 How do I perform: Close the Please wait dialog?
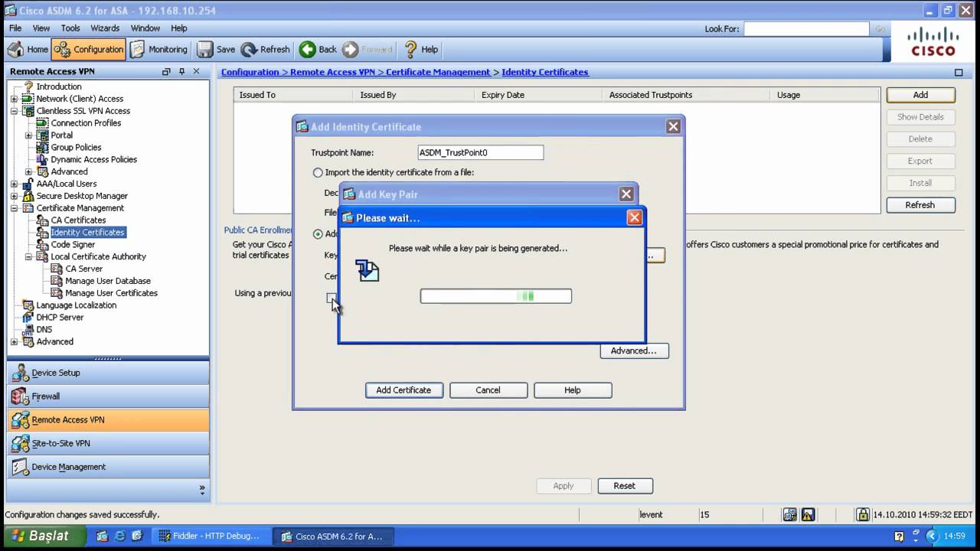634,218
